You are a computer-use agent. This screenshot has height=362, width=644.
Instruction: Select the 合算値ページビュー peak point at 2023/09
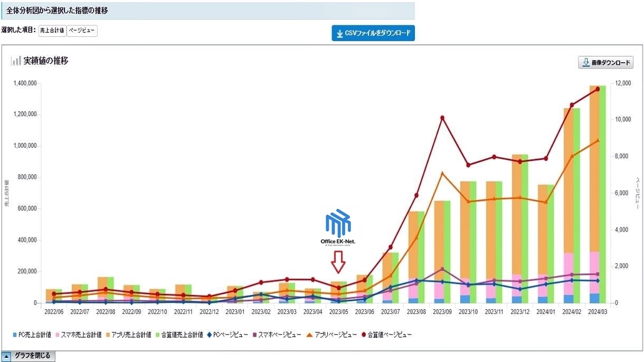tap(442, 118)
